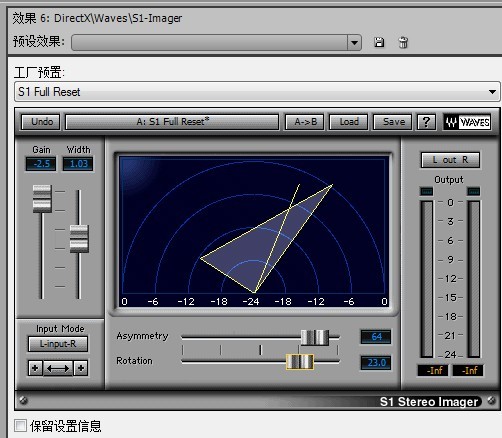Enable the 保留设置信息 checkbox

click(21, 425)
